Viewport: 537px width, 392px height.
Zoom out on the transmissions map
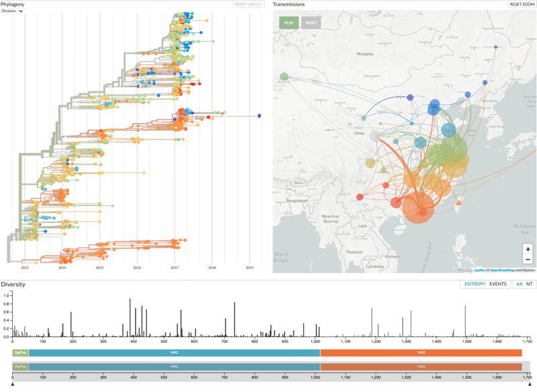[528, 259]
